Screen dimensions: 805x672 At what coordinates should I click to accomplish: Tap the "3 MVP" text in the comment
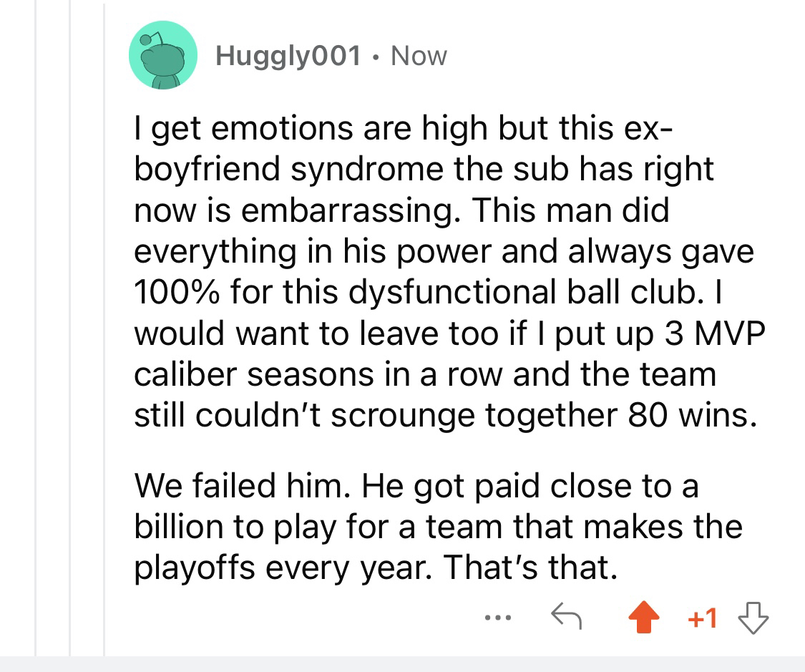pos(715,333)
